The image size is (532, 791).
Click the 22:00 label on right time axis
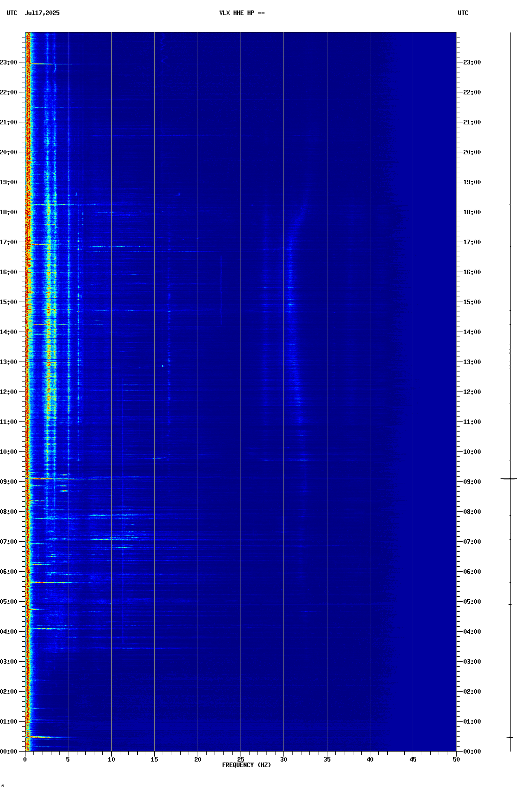(x=472, y=92)
